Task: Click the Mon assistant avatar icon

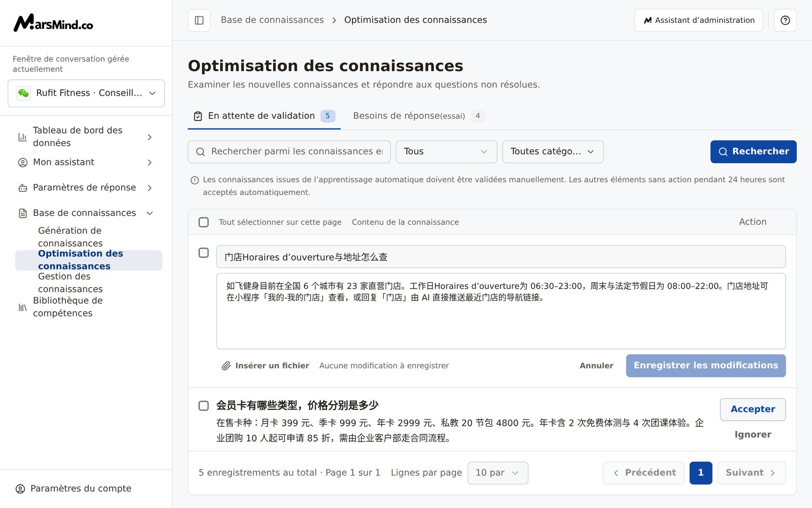Action: pos(23,163)
